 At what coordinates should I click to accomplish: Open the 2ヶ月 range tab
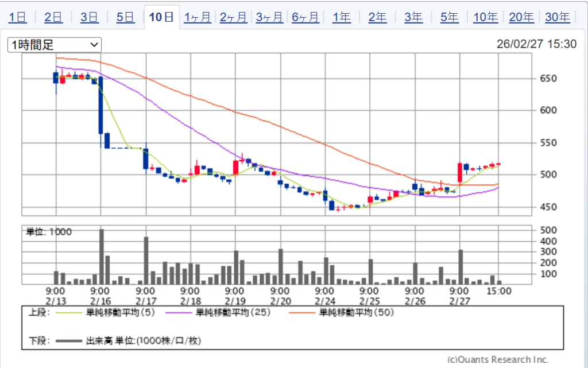[x=234, y=17]
